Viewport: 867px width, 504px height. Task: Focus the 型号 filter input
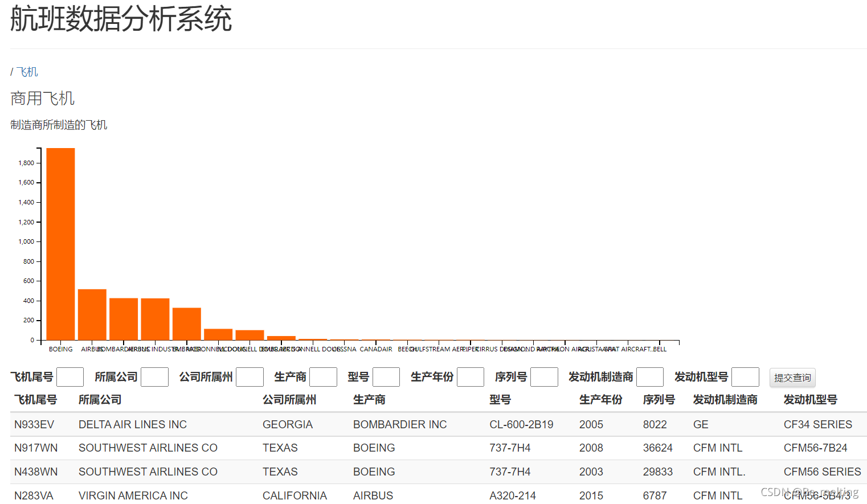[386, 377]
